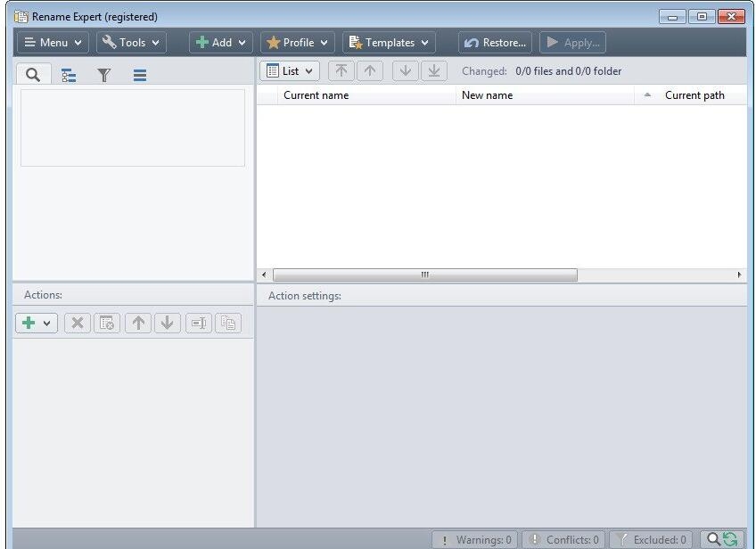Click the Restore... button
The height and width of the screenshot is (549, 756).
pyautogui.click(x=496, y=42)
